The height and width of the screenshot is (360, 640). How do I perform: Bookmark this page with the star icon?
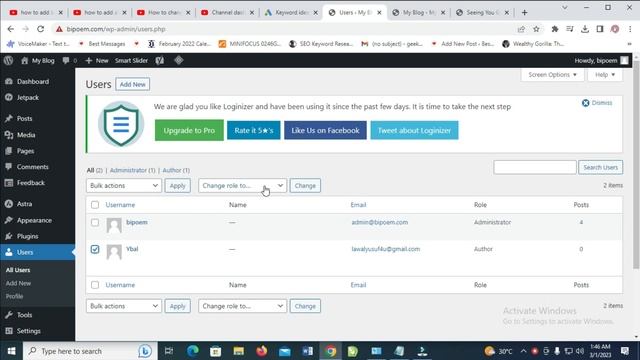point(536,29)
